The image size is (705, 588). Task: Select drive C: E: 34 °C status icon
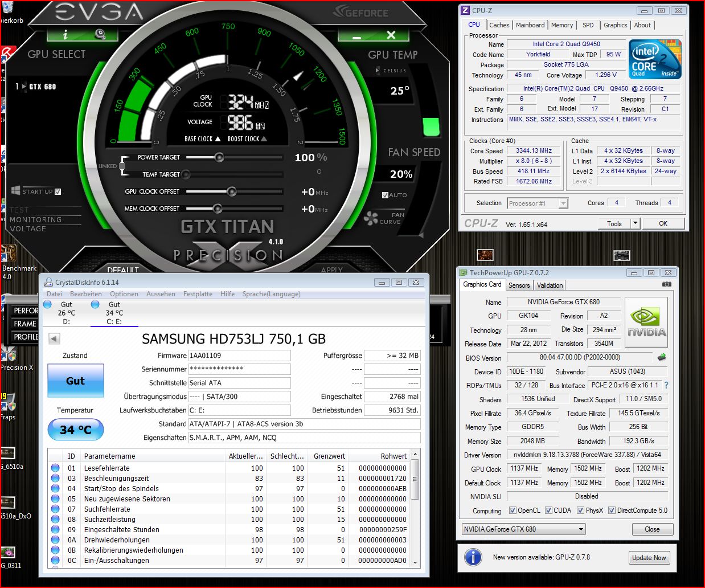[x=95, y=305]
